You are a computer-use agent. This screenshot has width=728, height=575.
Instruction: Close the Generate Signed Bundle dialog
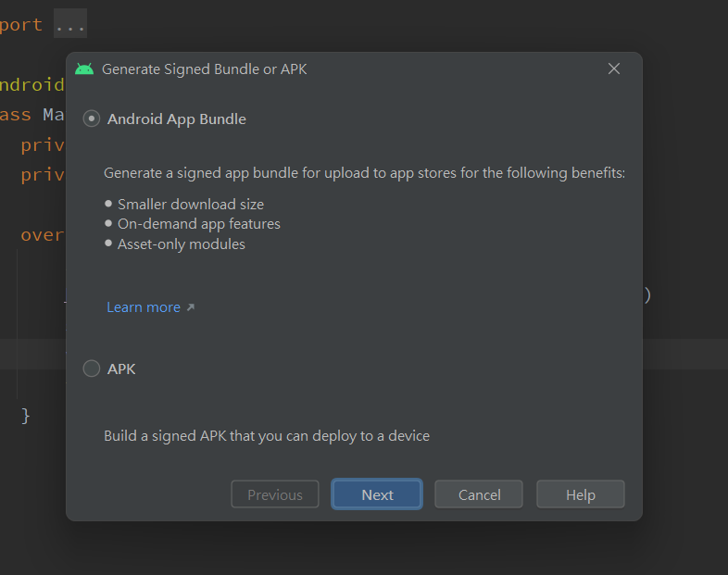coord(614,69)
